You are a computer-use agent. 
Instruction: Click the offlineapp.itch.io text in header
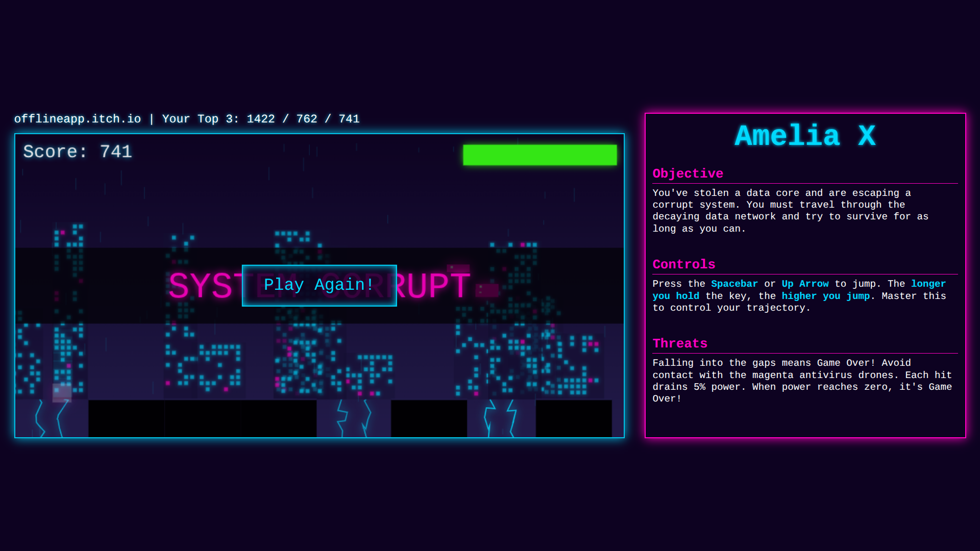click(x=77, y=119)
